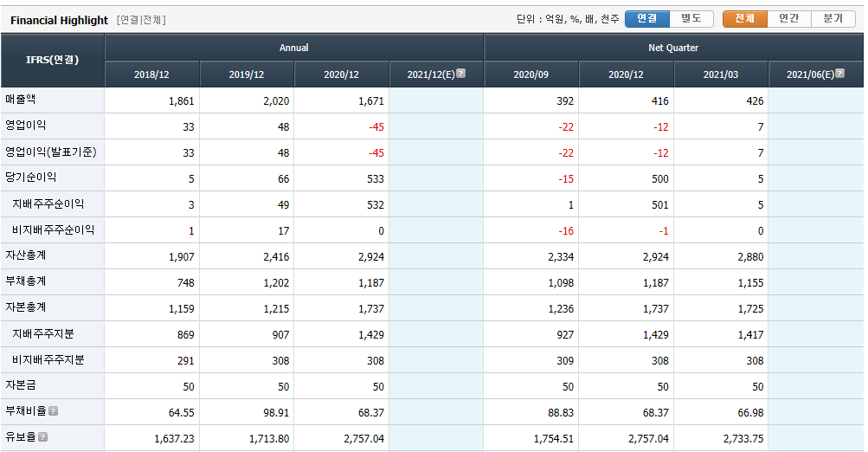
Task: Click the 2021/03 quarter column header
Action: pos(721,74)
